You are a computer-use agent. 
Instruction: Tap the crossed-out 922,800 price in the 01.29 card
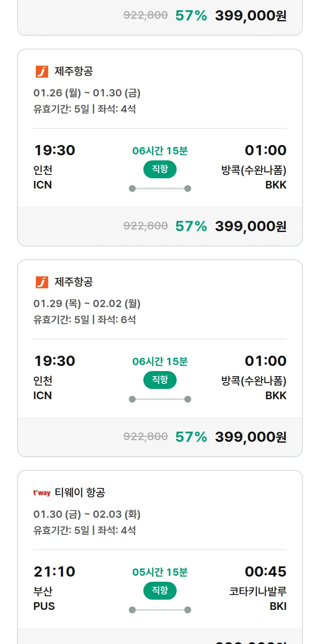[x=145, y=437]
